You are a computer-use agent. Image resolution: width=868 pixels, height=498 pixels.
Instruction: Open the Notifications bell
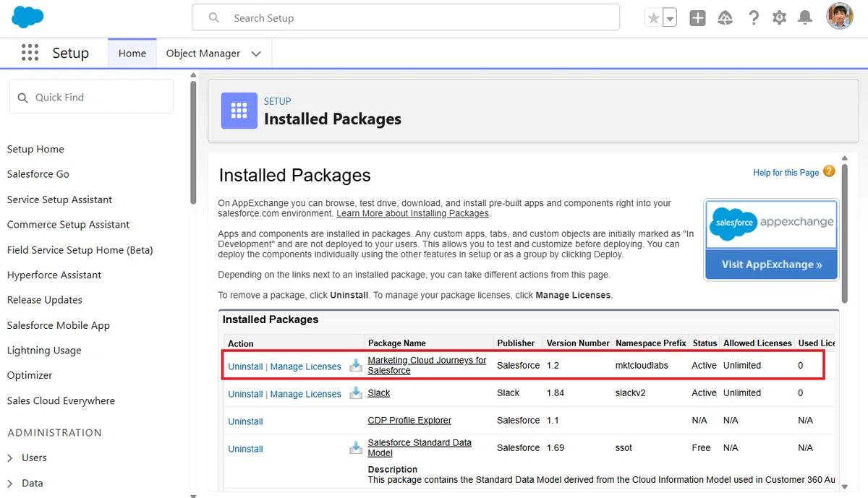point(805,18)
